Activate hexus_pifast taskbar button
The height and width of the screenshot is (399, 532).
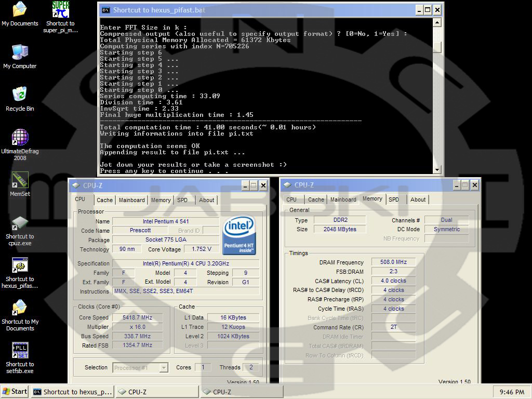(x=72, y=392)
